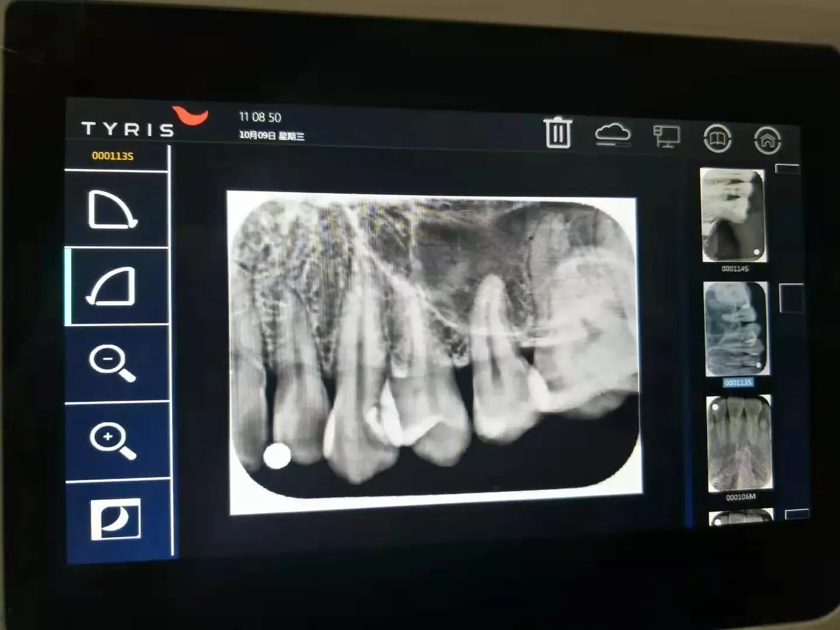Click the computer transfer icon
The image size is (840, 630).
[x=666, y=137]
